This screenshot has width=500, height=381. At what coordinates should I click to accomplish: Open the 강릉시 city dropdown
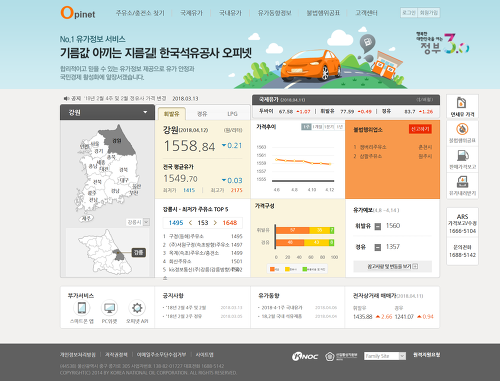coord(138,222)
